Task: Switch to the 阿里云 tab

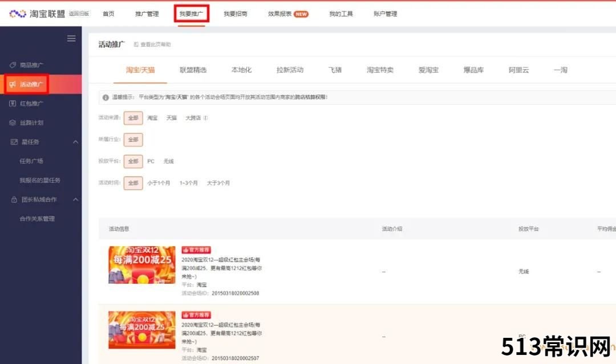Action: point(518,70)
